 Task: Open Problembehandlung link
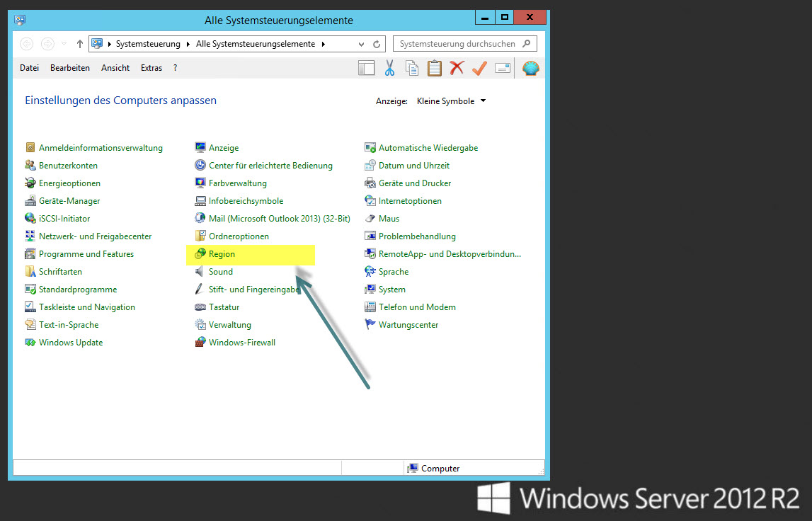[417, 236]
